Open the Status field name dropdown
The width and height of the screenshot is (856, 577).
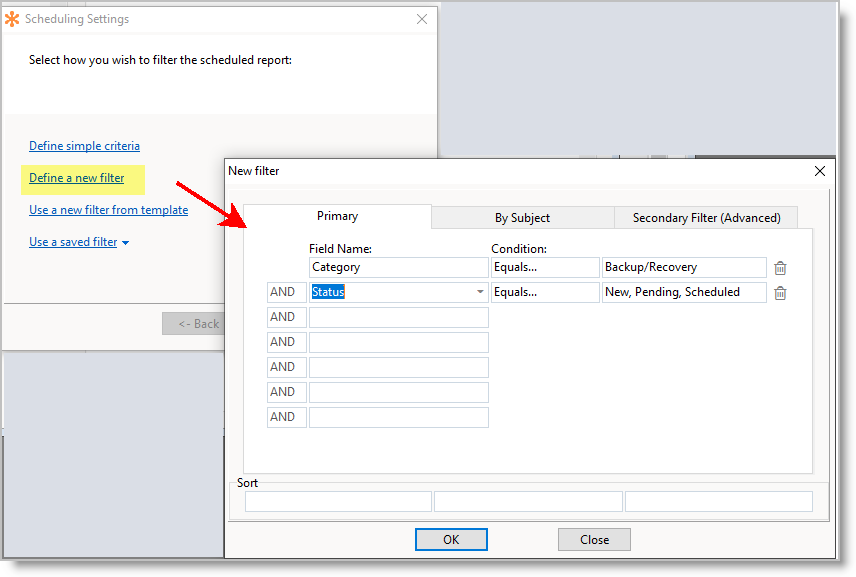point(480,293)
